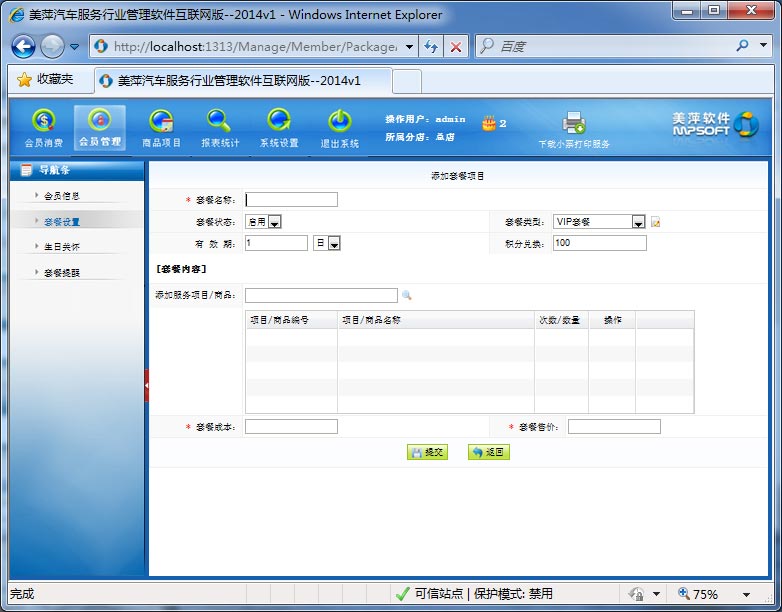Click the 套餐名称 text field
Screen dimensions: 782x612
point(291,200)
